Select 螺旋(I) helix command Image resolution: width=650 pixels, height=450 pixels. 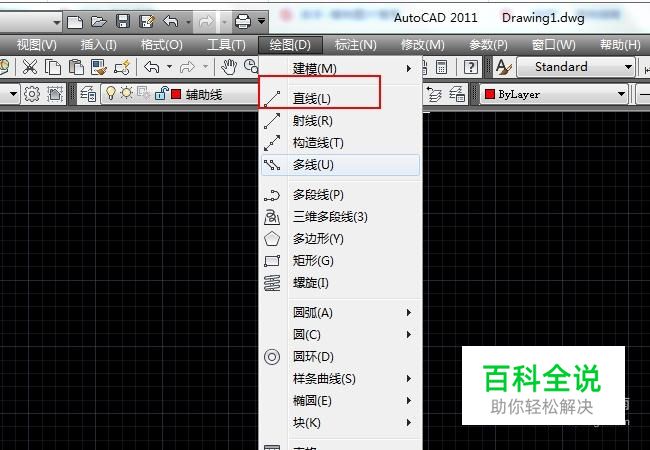(341, 283)
